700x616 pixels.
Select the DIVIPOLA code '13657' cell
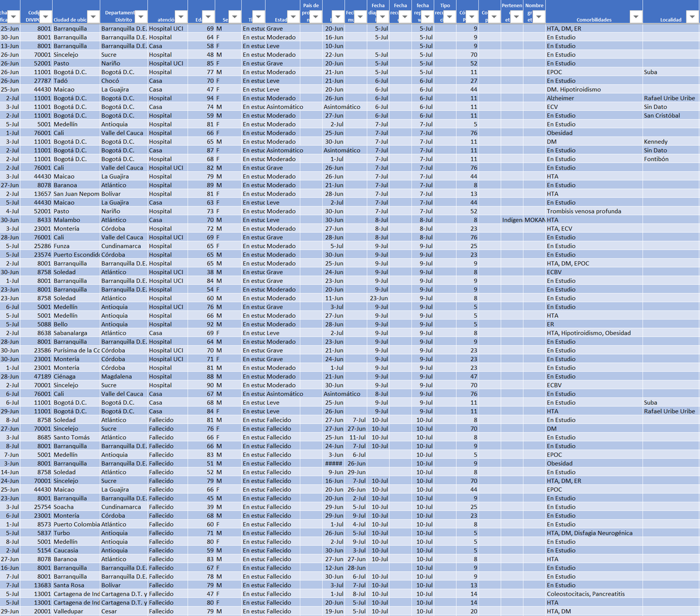pos(36,194)
